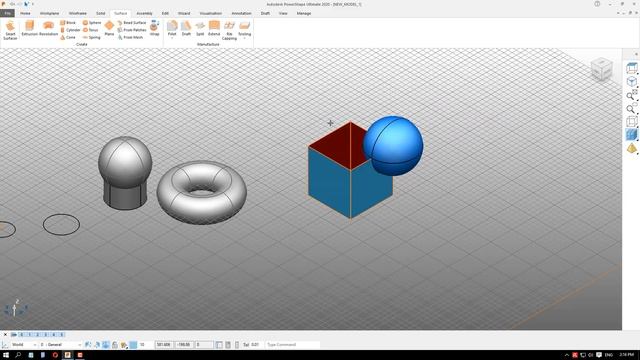Switch to wireframe view cube icon

pos(631,121)
